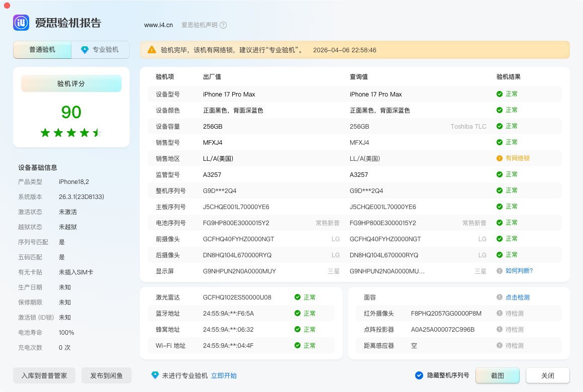Click the 爱思验机报告 app logo icon
Screen dimensions: 583x392
click(x=20, y=23)
